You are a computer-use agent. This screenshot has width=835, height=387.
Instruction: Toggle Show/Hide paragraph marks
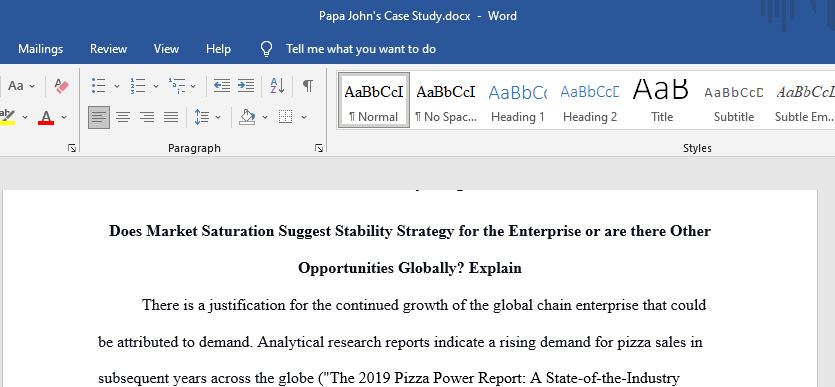click(x=308, y=86)
